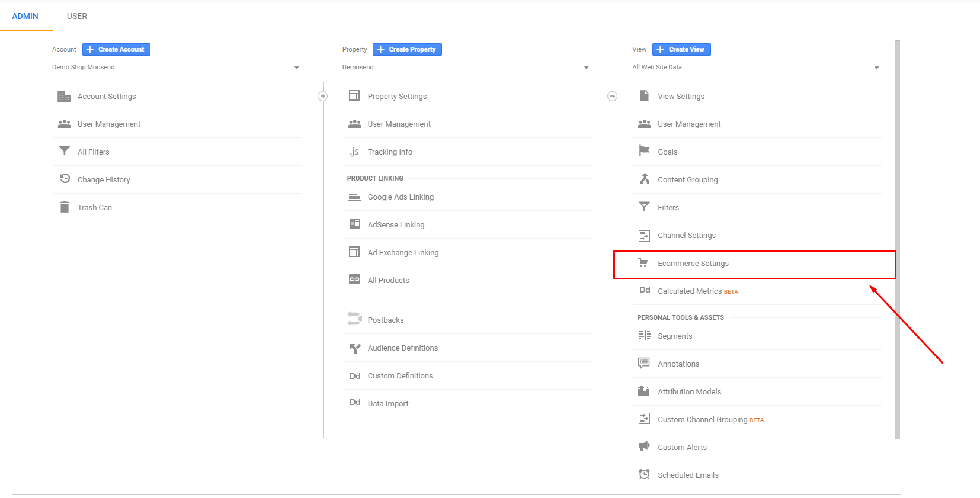Click the Annotations speech bubble icon
This screenshot has width=980, height=498.
pos(643,363)
